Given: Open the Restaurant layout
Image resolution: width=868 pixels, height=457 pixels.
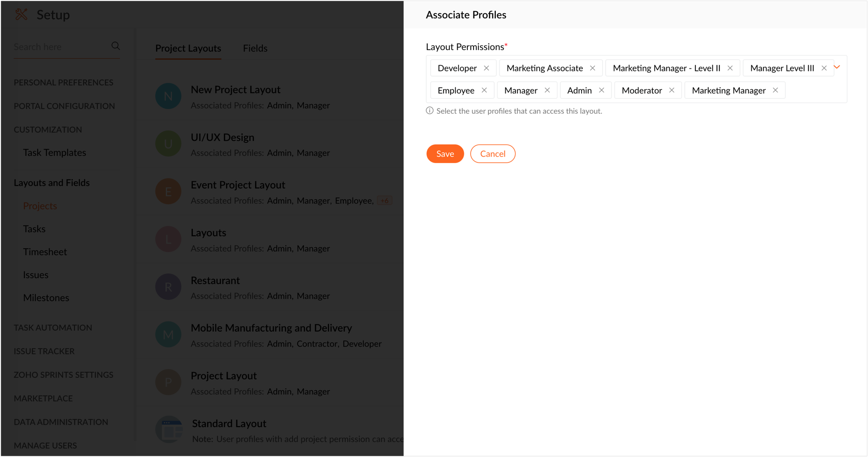Looking at the screenshot, I should tap(215, 281).
